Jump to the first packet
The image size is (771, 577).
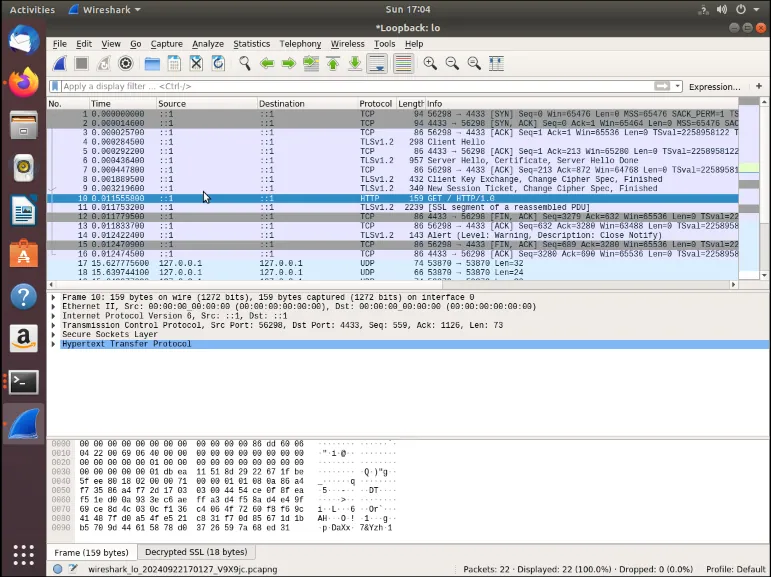tap(333, 63)
